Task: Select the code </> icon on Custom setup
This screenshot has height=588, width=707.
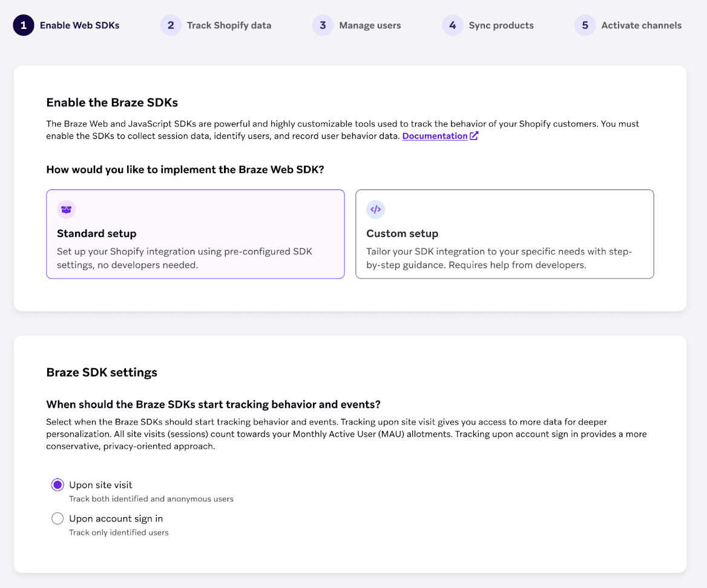Action: (375, 209)
